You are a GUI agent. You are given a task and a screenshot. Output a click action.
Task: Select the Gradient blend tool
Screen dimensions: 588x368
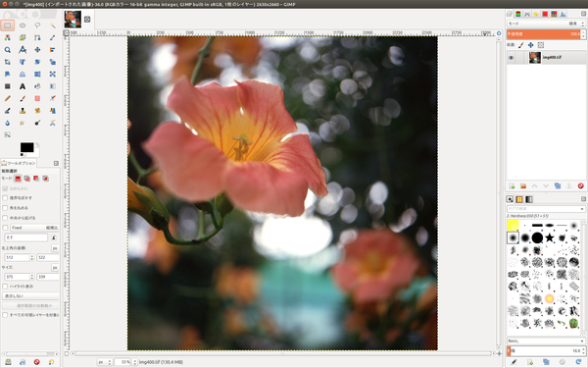point(53,86)
